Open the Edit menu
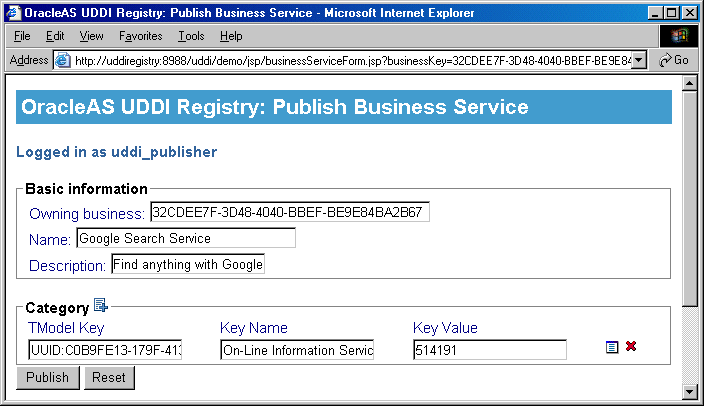The height and width of the screenshot is (406, 704). click(55, 36)
